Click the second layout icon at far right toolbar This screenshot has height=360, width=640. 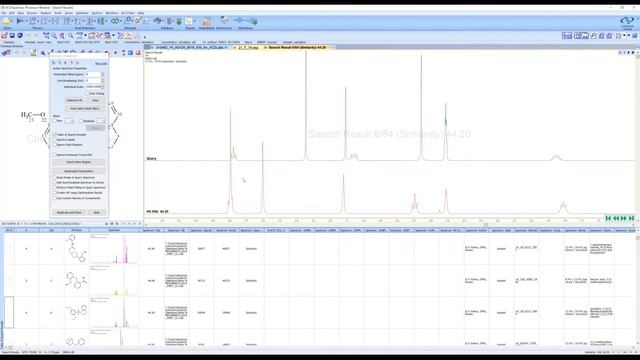click(x=578, y=36)
